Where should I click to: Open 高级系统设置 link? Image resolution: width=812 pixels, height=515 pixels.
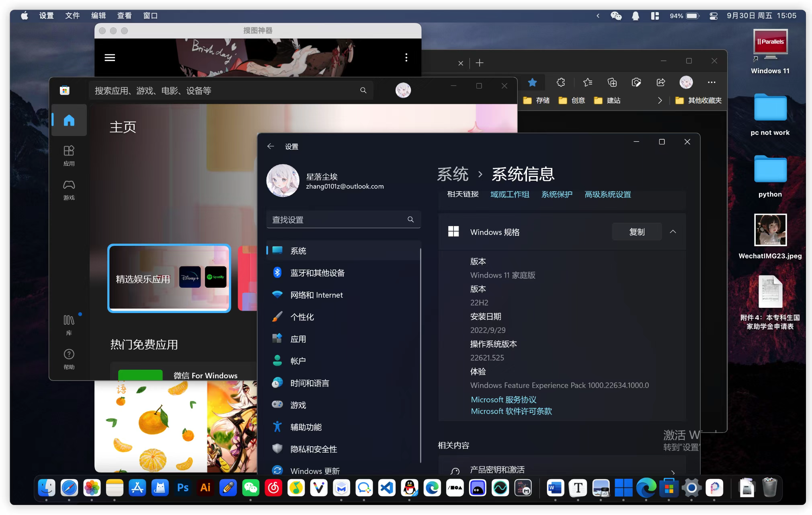pos(607,194)
